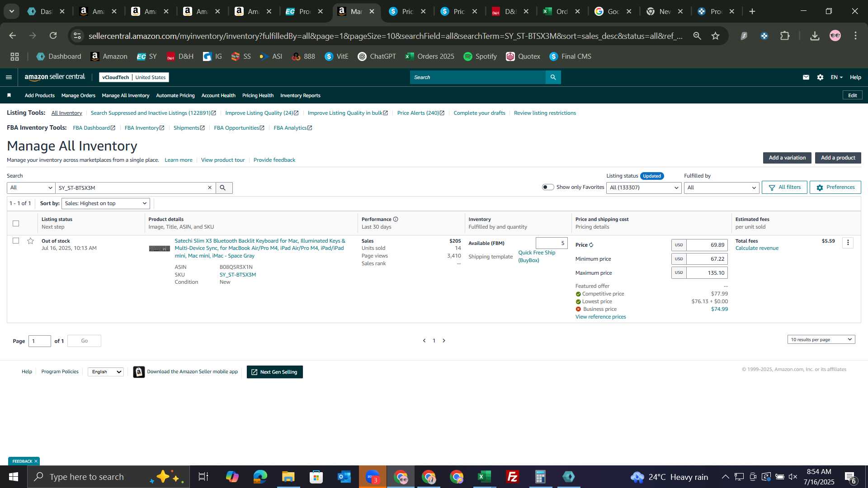This screenshot has width=868, height=488.
Task: Click the Available quantity field
Action: (552, 243)
